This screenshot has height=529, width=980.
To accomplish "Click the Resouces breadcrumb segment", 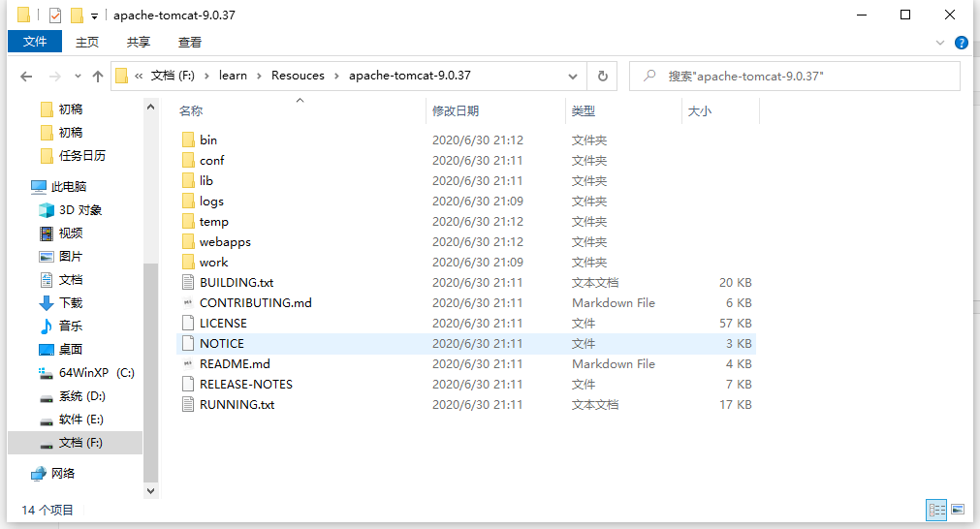I will 298,76.
